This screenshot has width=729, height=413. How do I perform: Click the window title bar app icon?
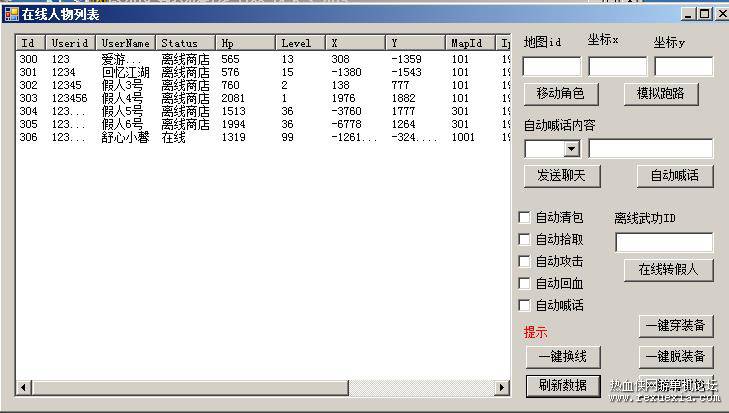click(x=11, y=14)
